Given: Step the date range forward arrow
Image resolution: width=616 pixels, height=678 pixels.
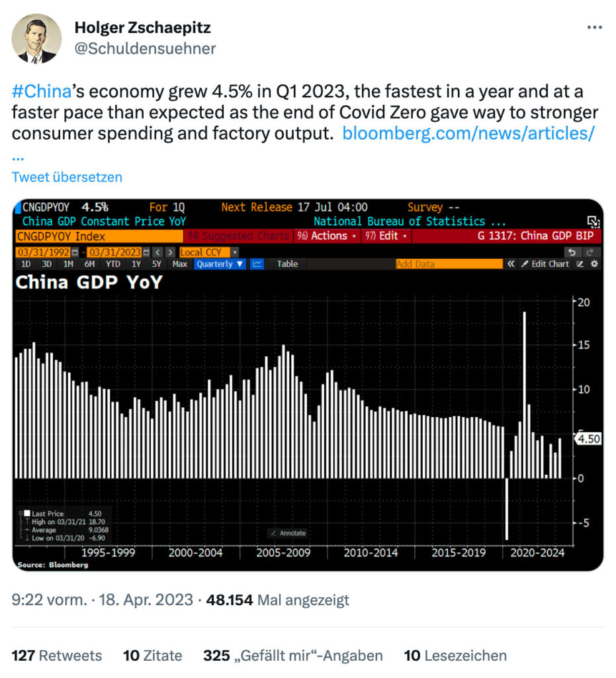Looking at the screenshot, I should click(x=171, y=252).
